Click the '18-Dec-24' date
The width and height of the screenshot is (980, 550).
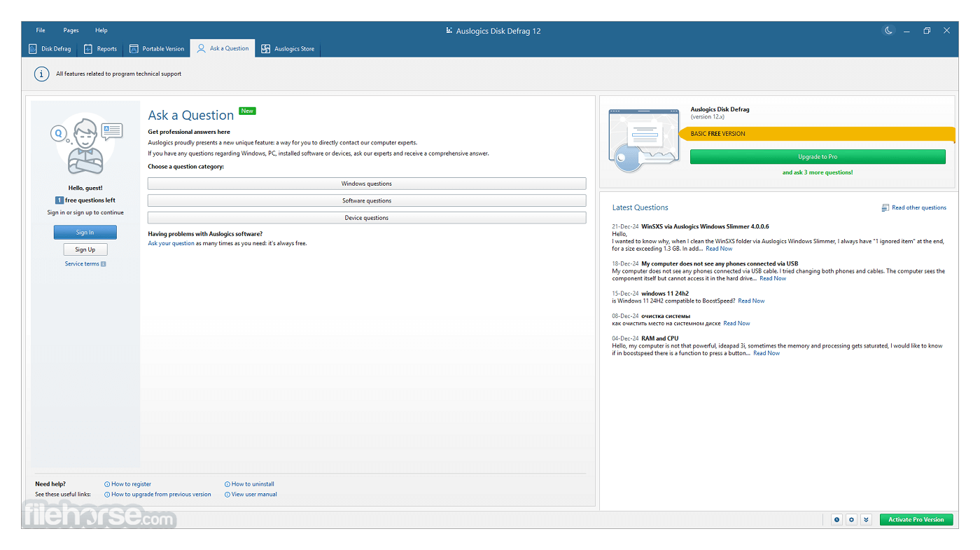[x=625, y=264]
